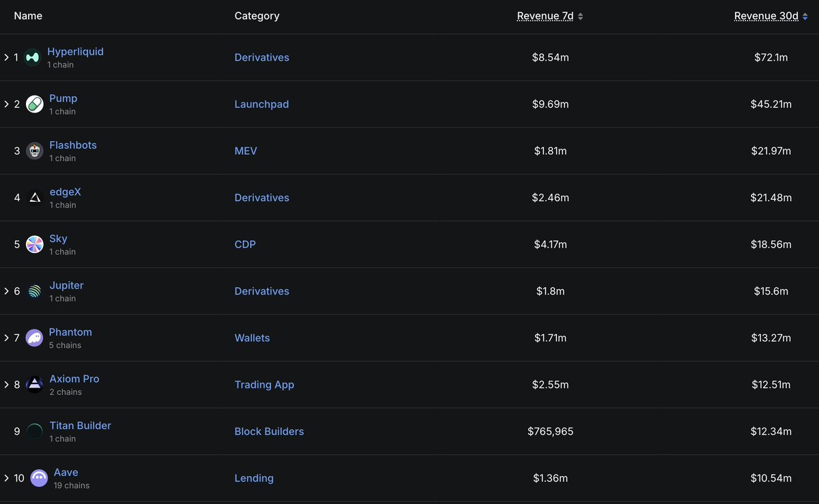Open the CDP category link
The width and height of the screenshot is (819, 504).
point(245,244)
